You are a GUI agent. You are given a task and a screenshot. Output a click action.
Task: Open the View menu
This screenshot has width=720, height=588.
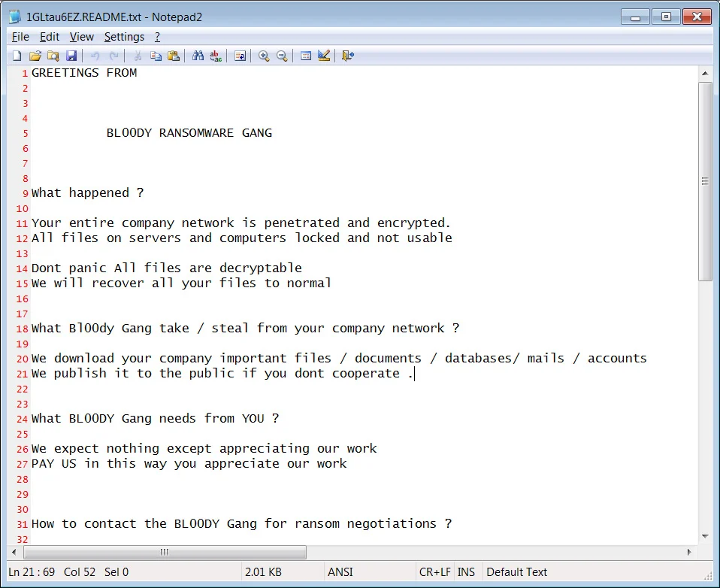[x=82, y=37]
